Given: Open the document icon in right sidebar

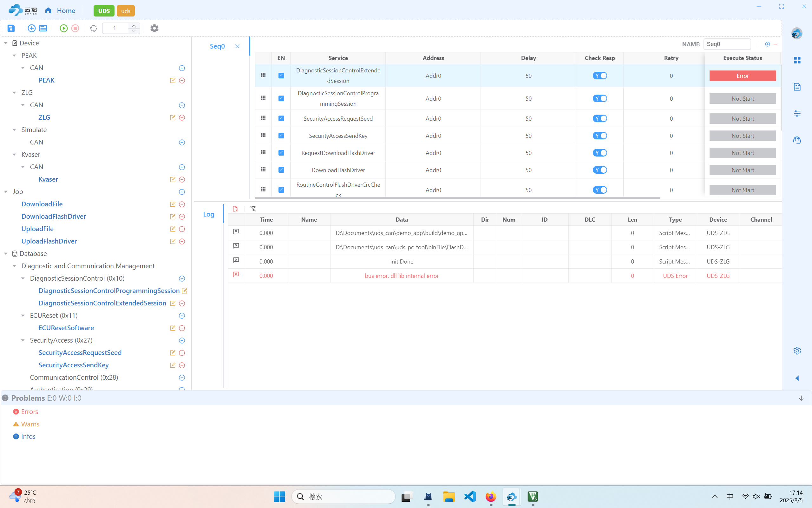Looking at the screenshot, I should tap(797, 87).
